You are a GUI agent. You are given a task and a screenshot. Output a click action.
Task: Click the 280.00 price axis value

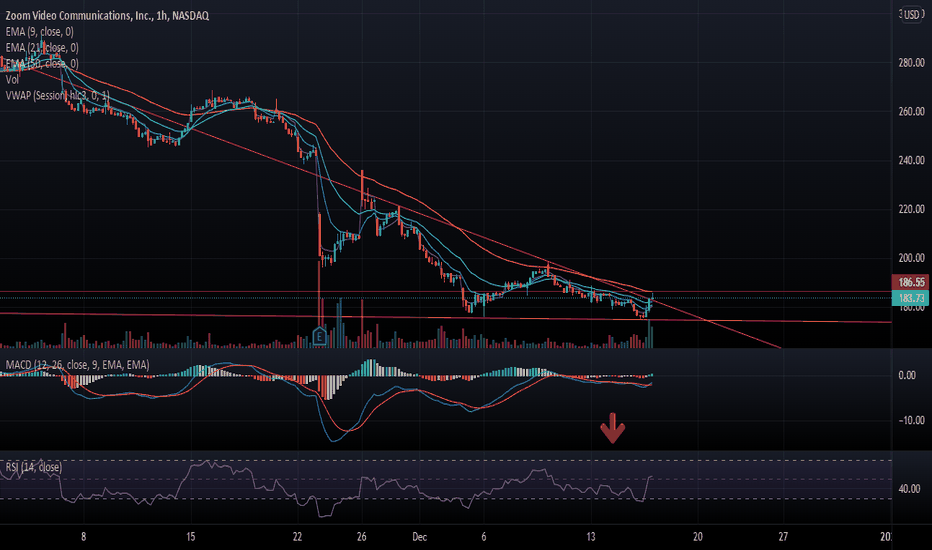[x=911, y=62]
